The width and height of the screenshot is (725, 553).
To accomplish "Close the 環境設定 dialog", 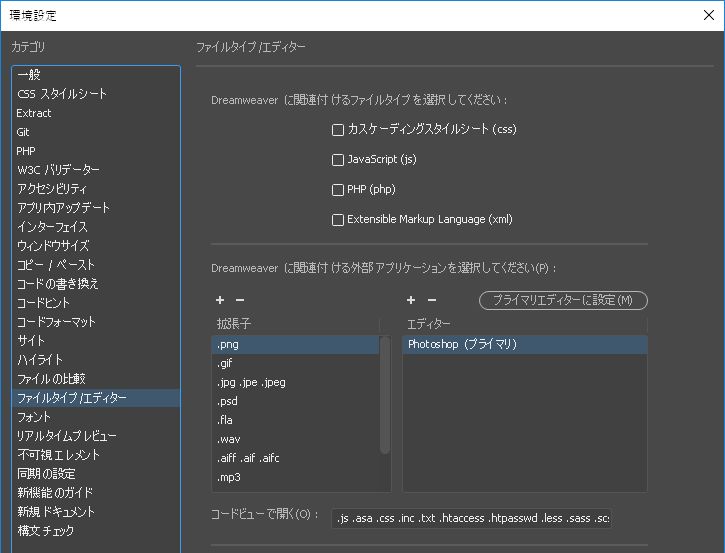I will 709,15.
